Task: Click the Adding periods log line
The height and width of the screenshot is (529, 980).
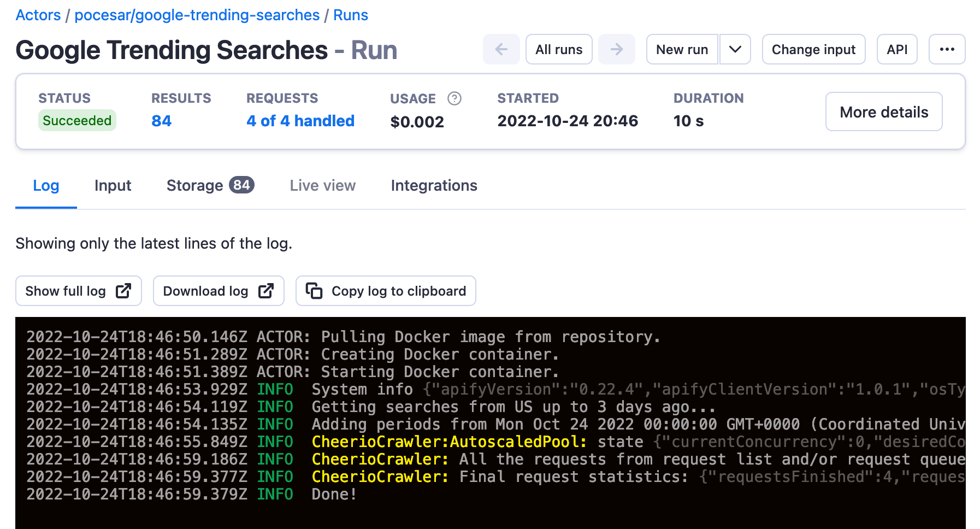Action: coord(496,424)
